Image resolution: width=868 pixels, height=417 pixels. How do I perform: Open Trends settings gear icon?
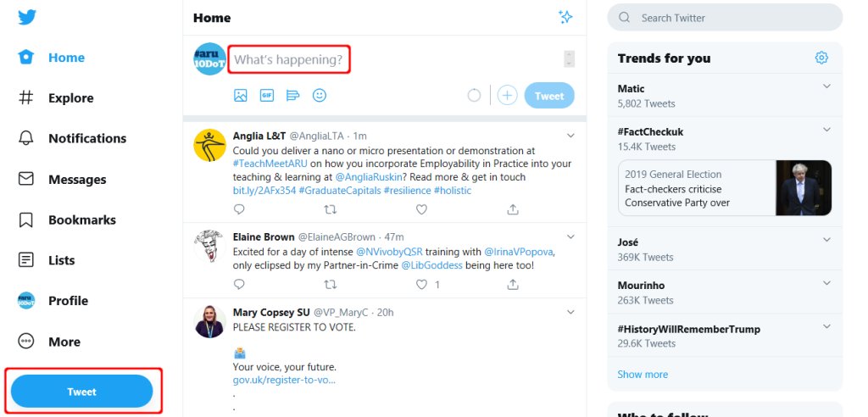pos(821,58)
